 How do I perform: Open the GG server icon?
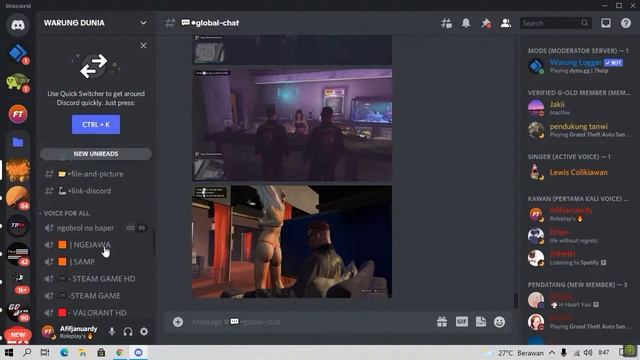point(18,312)
